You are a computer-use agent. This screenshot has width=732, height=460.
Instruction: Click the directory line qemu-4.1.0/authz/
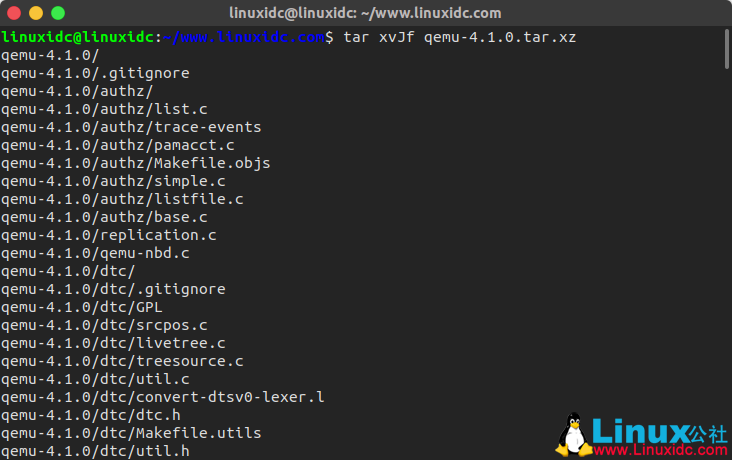77,91
